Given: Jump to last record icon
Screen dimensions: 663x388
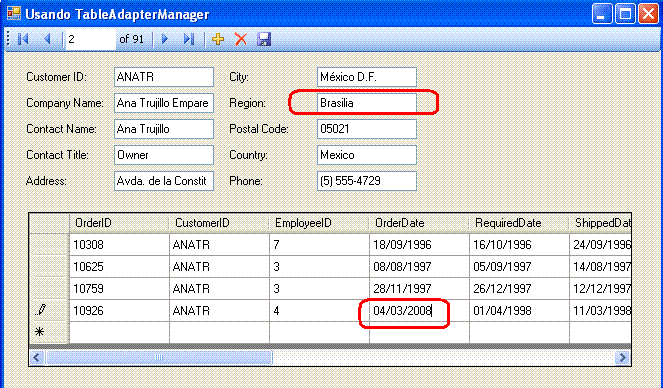Looking at the screenshot, I should (x=189, y=39).
